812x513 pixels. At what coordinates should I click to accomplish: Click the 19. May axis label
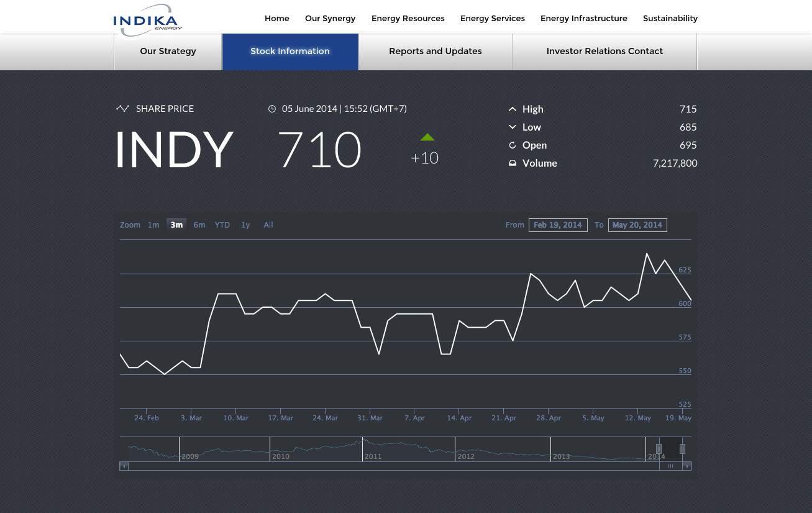[678, 418]
